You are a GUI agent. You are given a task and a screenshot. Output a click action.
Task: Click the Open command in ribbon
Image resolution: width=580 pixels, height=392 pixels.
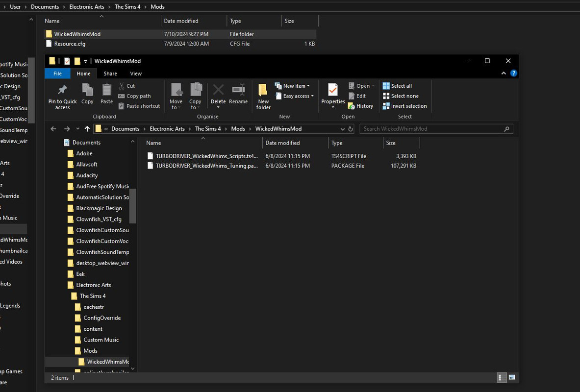click(x=361, y=86)
